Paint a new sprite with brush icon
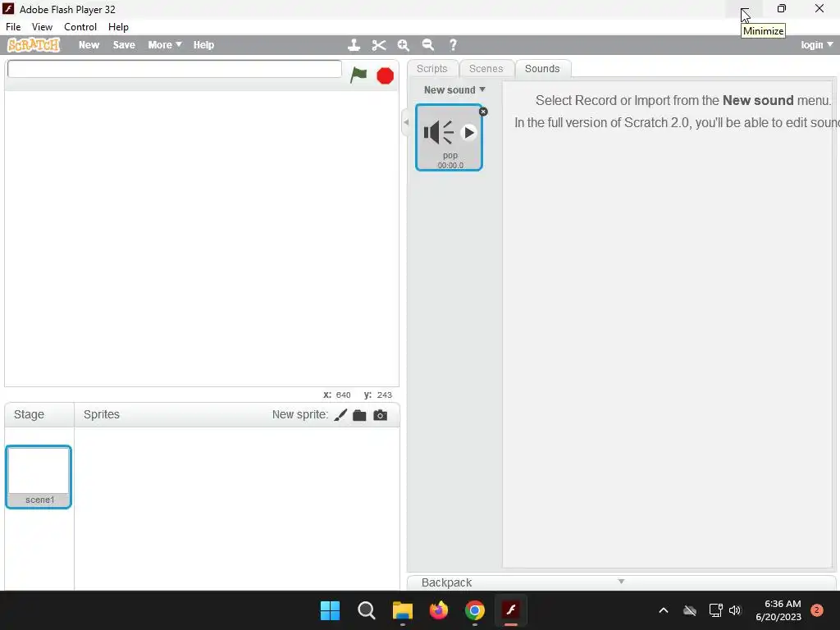840x630 pixels. coord(340,414)
